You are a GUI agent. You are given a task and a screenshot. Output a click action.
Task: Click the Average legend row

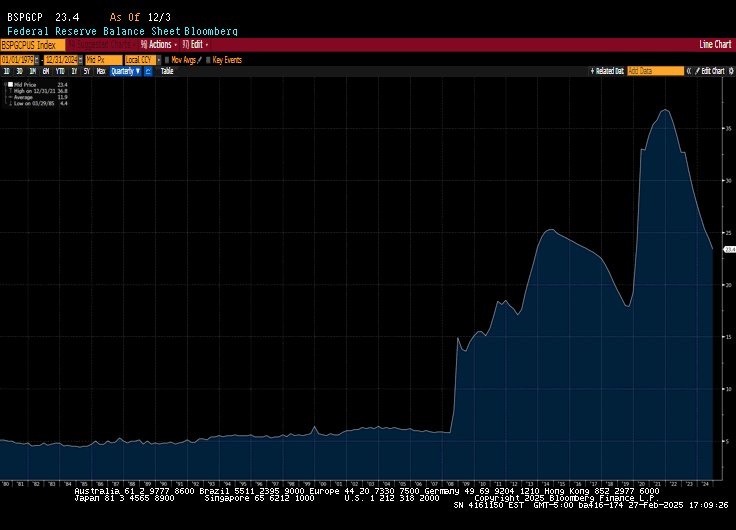point(38,97)
